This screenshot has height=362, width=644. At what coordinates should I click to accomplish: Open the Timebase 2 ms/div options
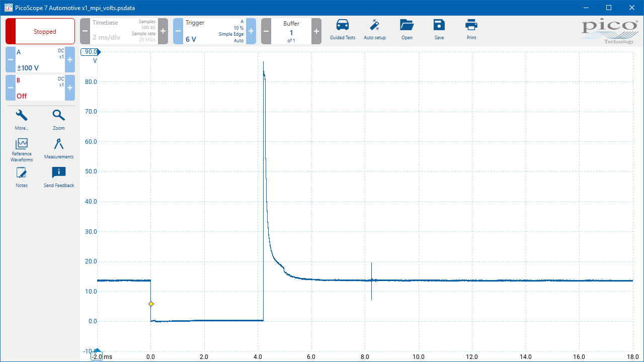point(124,31)
